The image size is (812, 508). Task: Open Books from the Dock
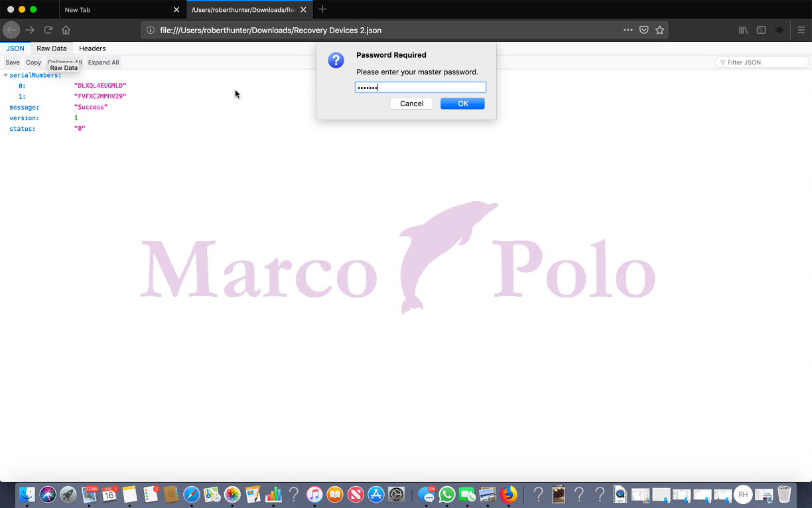pyautogui.click(x=335, y=494)
